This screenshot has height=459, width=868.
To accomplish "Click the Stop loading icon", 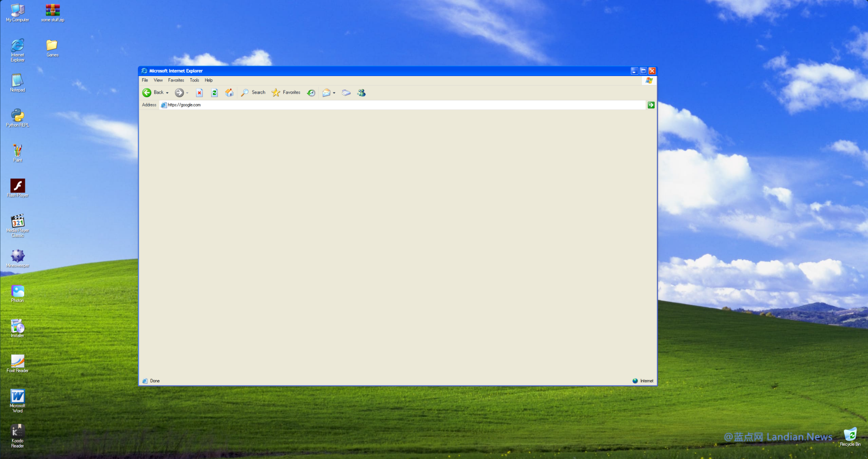I will click(x=199, y=93).
